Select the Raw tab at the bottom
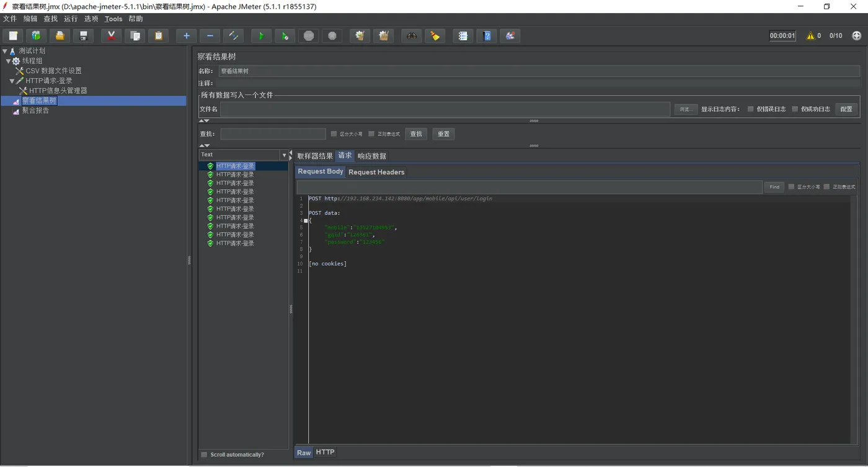Screen dimensions: 868x467 [x=304, y=453]
